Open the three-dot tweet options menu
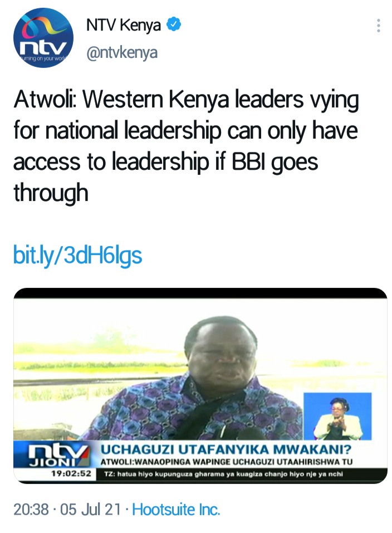Image resolution: width=392 pixels, height=533 pixels. tap(379, 26)
